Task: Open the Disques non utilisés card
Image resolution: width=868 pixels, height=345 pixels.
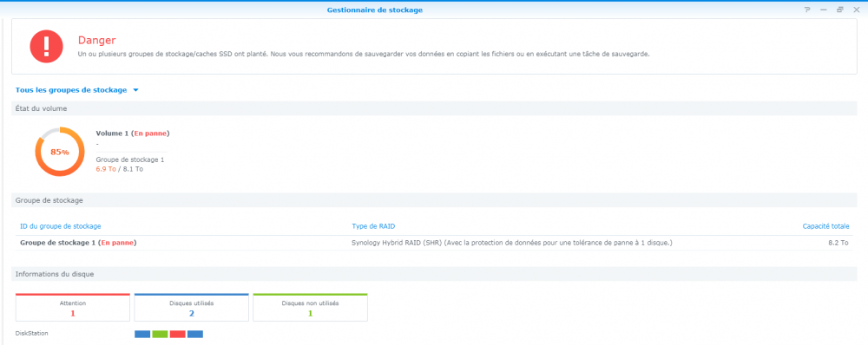Action: pos(310,308)
